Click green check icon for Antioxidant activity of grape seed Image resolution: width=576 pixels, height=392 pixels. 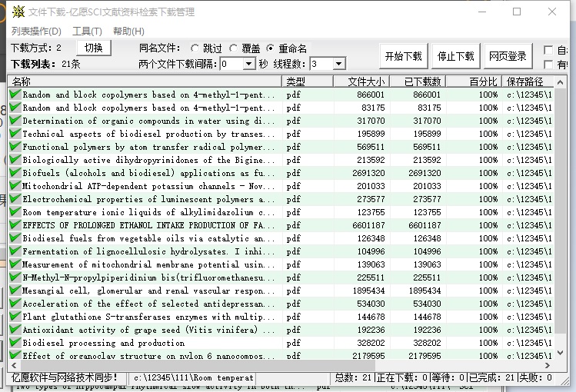click(x=15, y=330)
